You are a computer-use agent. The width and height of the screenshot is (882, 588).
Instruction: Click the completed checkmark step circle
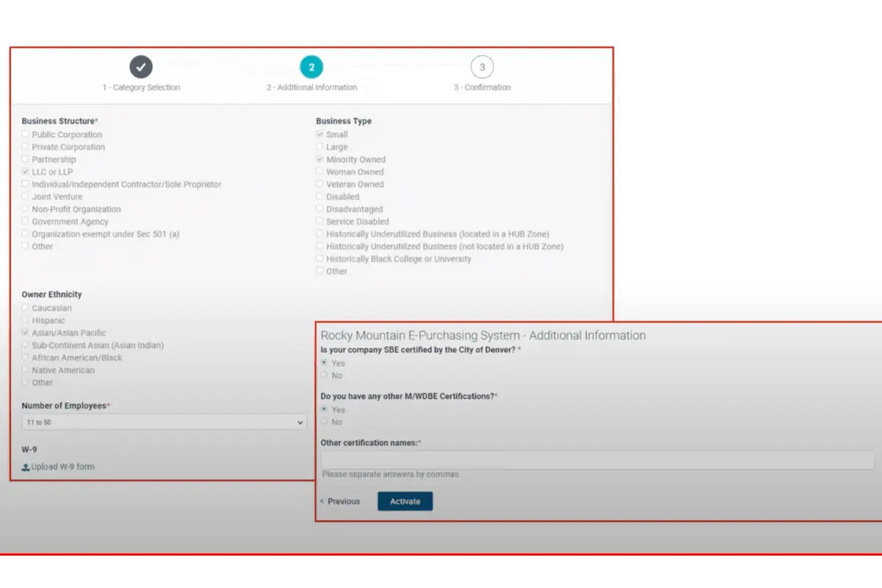pyautogui.click(x=141, y=67)
